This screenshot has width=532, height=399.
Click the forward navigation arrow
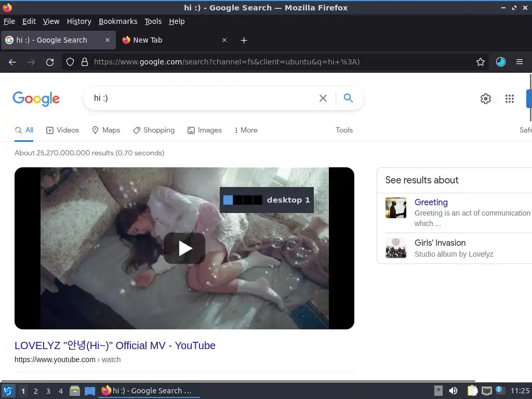pos(31,62)
